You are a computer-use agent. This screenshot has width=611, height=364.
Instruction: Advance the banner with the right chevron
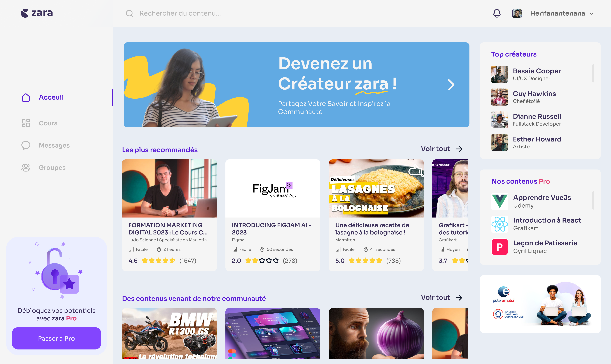click(451, 85)
